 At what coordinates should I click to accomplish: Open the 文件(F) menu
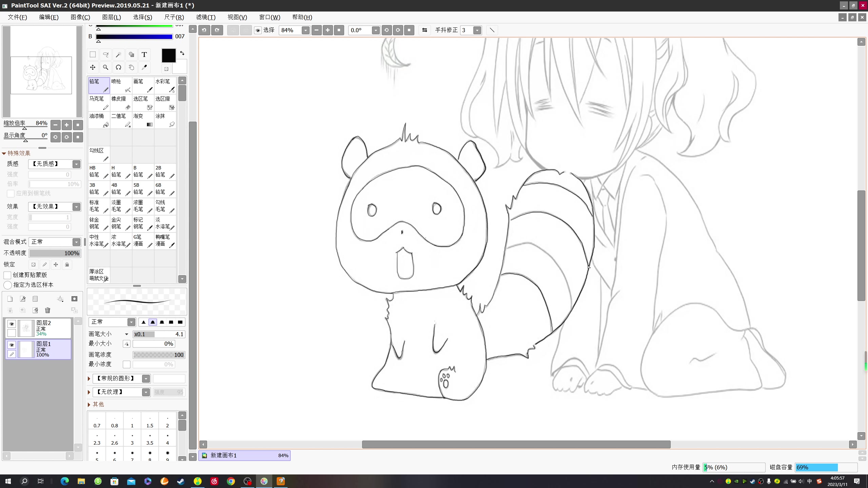click(17, 17)
